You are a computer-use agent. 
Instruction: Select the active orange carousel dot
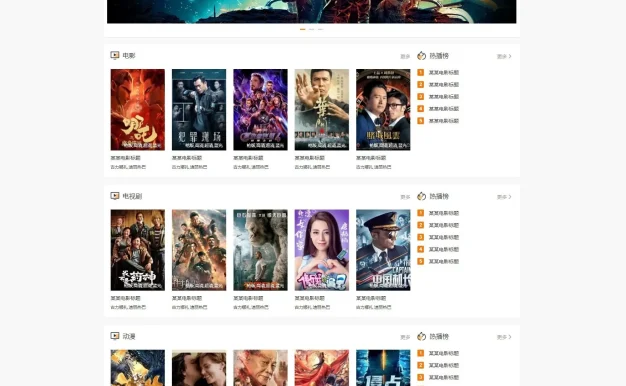[303, 29]
